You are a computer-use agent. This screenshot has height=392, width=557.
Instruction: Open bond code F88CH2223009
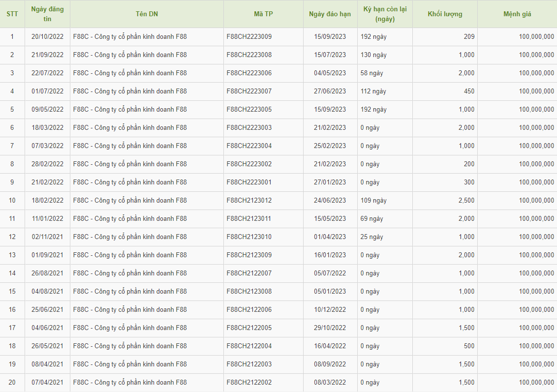(x=249, y=36)
